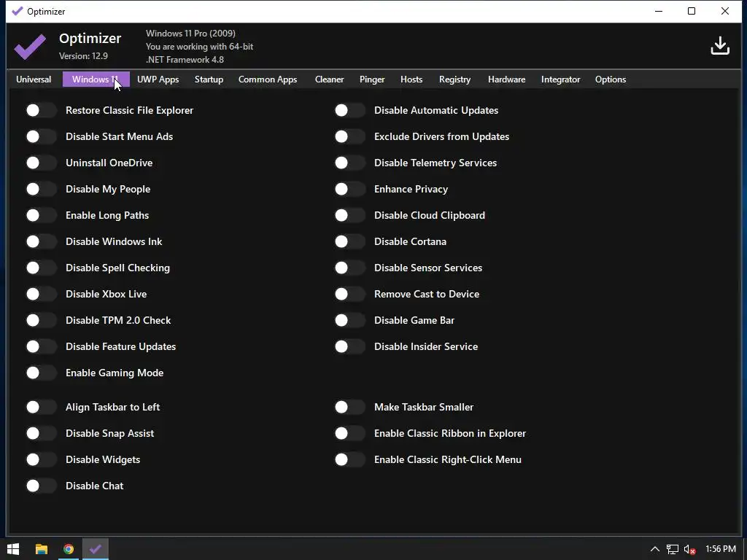Screen dimensions: 747x560
Task: Switch to the Cleaner tab
Action: click(329, 79)
